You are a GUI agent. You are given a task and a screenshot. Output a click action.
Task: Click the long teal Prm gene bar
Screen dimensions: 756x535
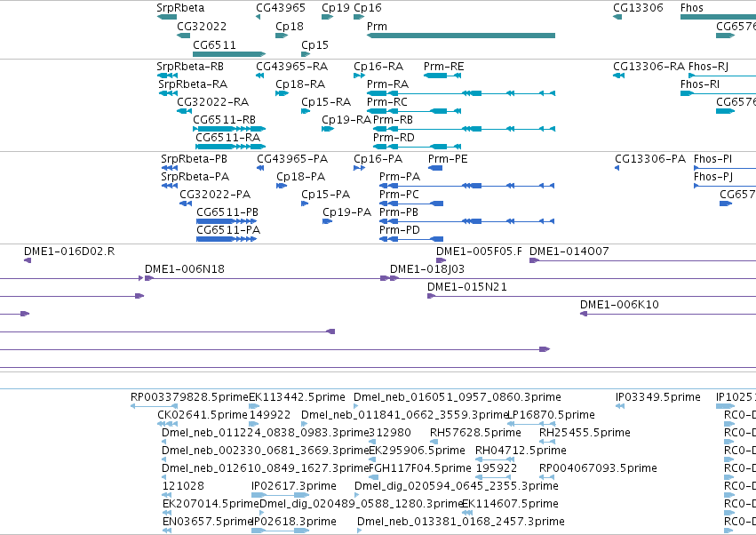click(461, 36)
